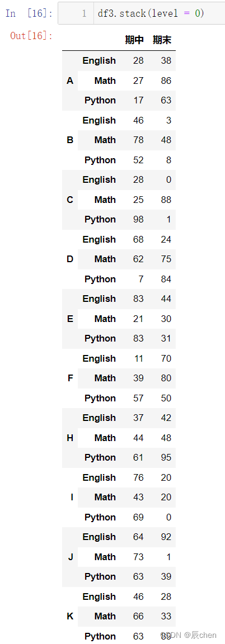The width and height of the screenshot is (225, 644).
Task: Click the code cell input df3.stack
Action: (x=151, y=13)
